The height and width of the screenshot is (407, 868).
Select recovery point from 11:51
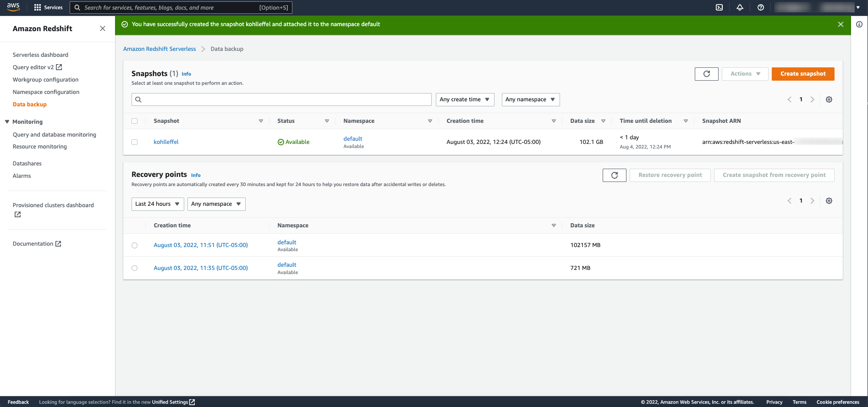(x=135, y=245)
